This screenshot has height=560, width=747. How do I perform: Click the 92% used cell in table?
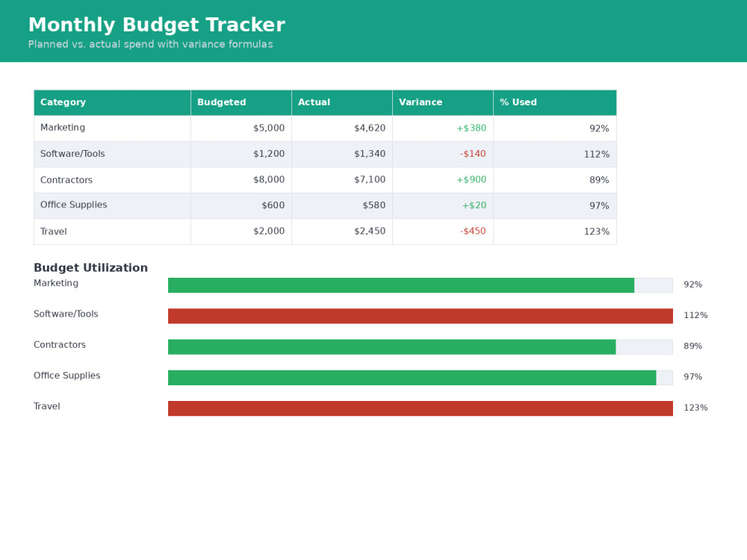tap(555, 128)
